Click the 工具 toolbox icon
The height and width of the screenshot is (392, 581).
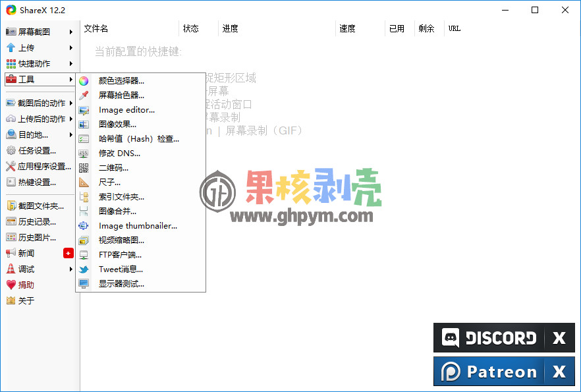[11, 79]
